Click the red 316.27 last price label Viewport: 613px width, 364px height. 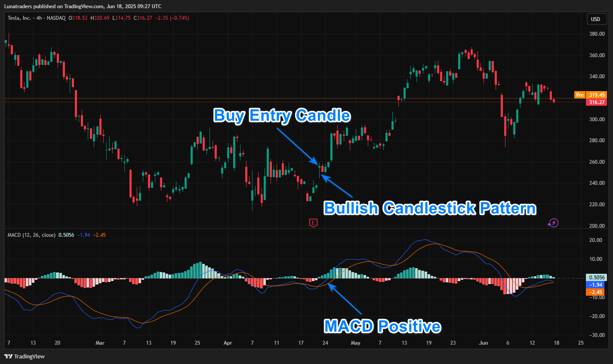(x=596, y=102)
